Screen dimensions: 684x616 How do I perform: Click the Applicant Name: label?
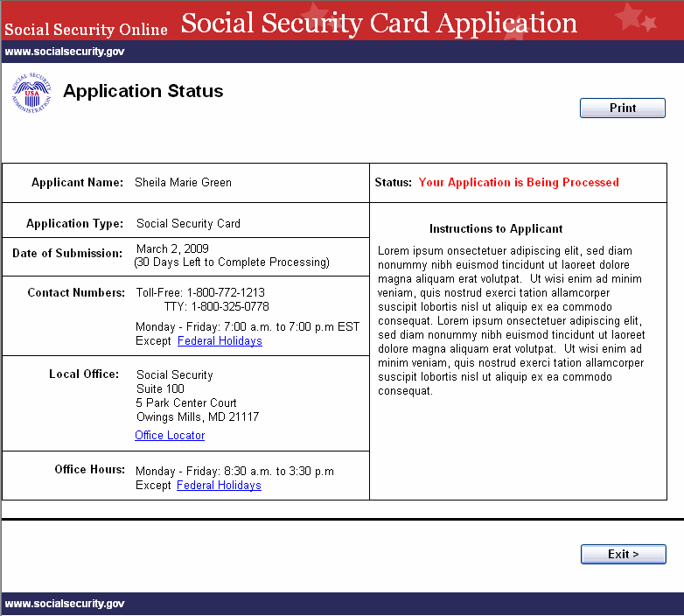pos(77,182)
